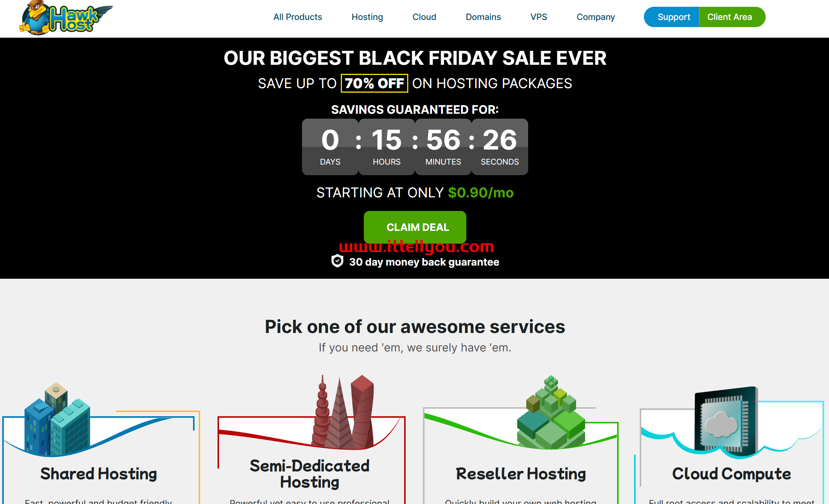Expand the Hosting navigation menu

tap(367, 17)
